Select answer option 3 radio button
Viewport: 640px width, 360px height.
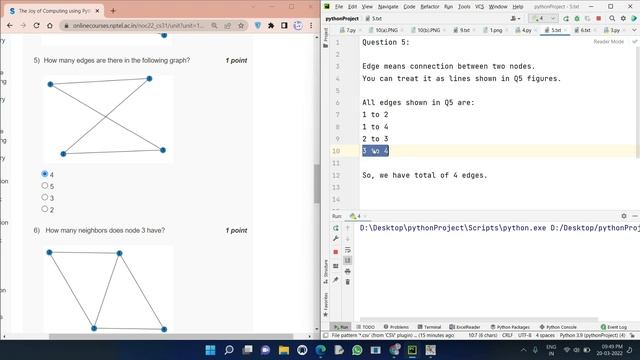pos(45,197)
